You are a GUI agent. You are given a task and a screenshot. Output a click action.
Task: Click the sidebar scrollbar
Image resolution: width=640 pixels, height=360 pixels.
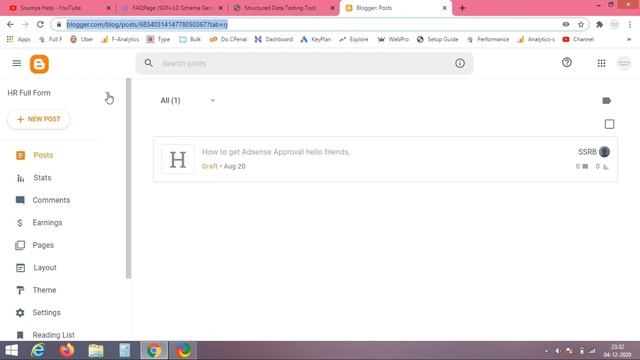pos(129,178)
